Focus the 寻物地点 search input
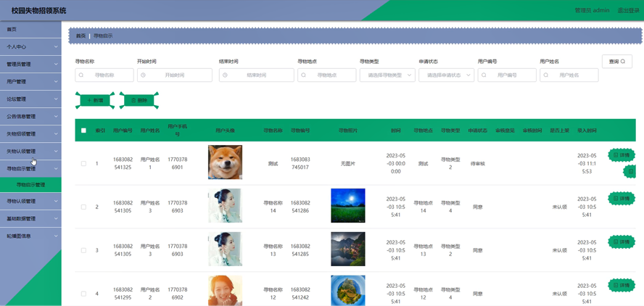This screenshot has height=306, width=644. click(326, 75)
